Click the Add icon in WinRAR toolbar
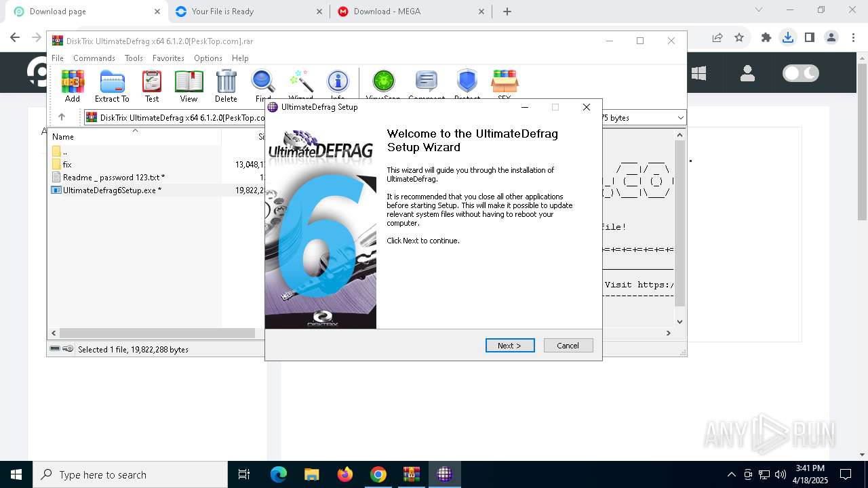 tap(73, 86)
